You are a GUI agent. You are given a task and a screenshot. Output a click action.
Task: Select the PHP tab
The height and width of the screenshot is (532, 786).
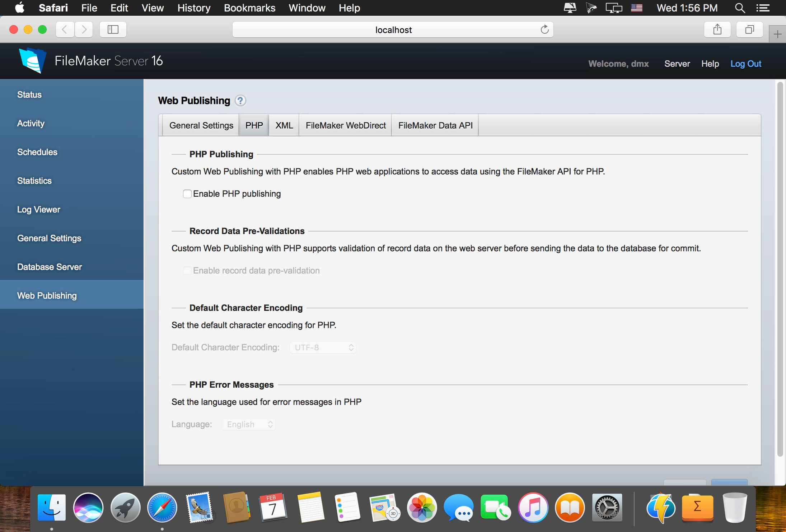[254, 125]
